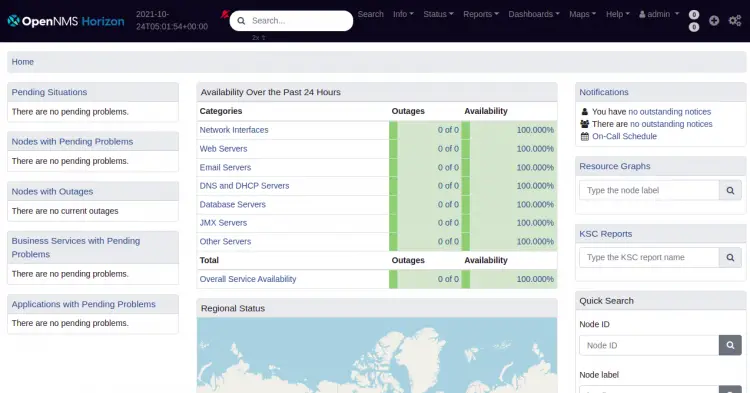Click the timestamp in the header
The image size is (750, 393).
172,21
